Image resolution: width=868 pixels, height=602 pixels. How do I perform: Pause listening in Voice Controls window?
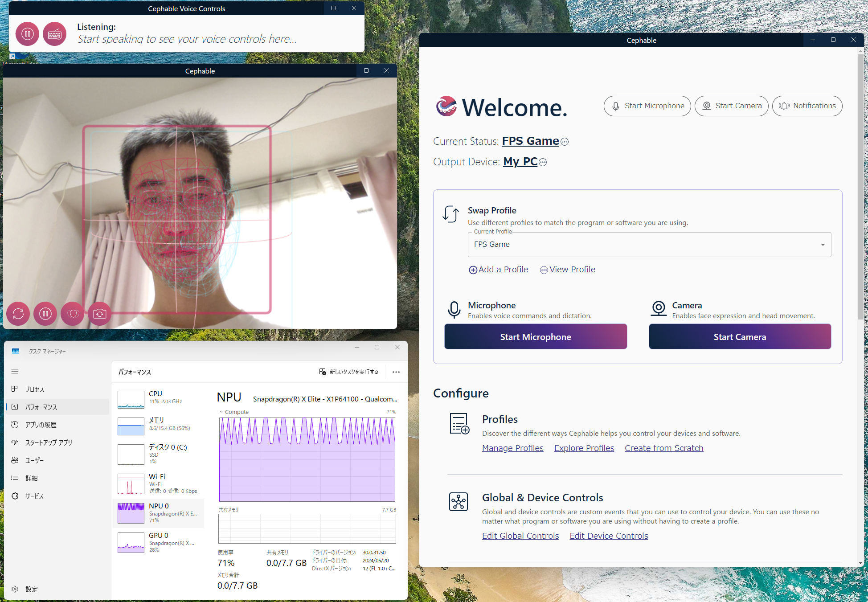[27, 34]
